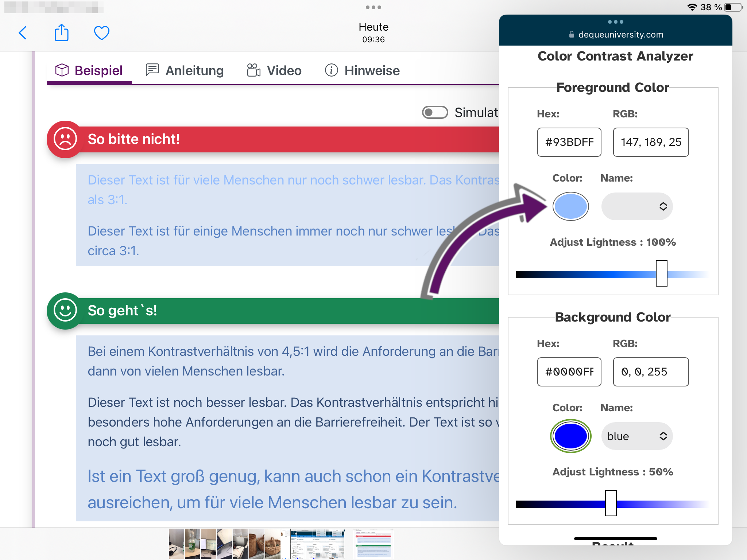Screen dimensions: 747x560
Task: Click the paragraph 'Bei einem Kontrastverhältnis von 4,5:1'
Action: pyautogui.click(x=293, y=361)
